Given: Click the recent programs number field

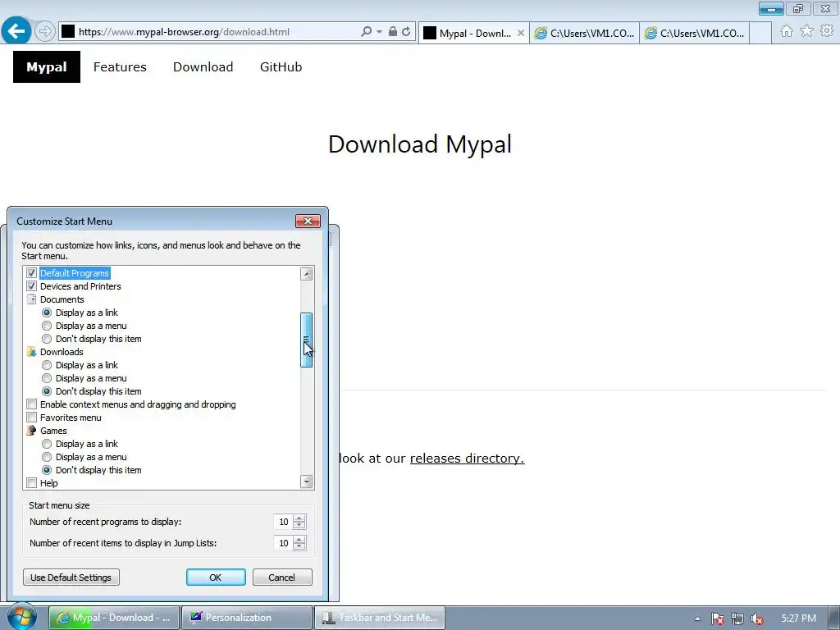Looking at the screenshot, I should [x=283, y=522].
